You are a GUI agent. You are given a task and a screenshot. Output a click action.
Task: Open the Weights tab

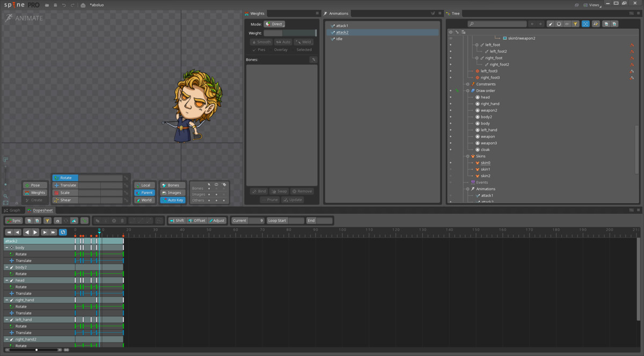pyautogui.click(x=255, y=13)
